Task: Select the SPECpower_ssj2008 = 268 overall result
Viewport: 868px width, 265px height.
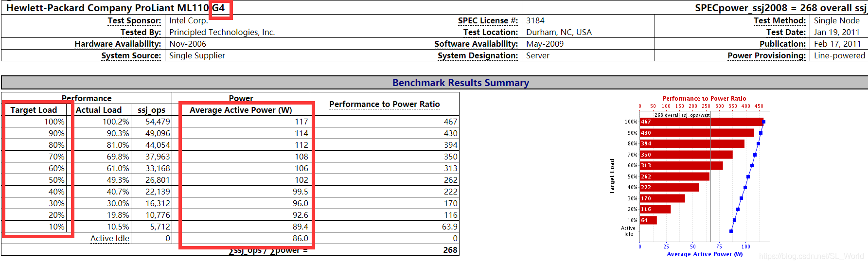Action: point(780,8)
